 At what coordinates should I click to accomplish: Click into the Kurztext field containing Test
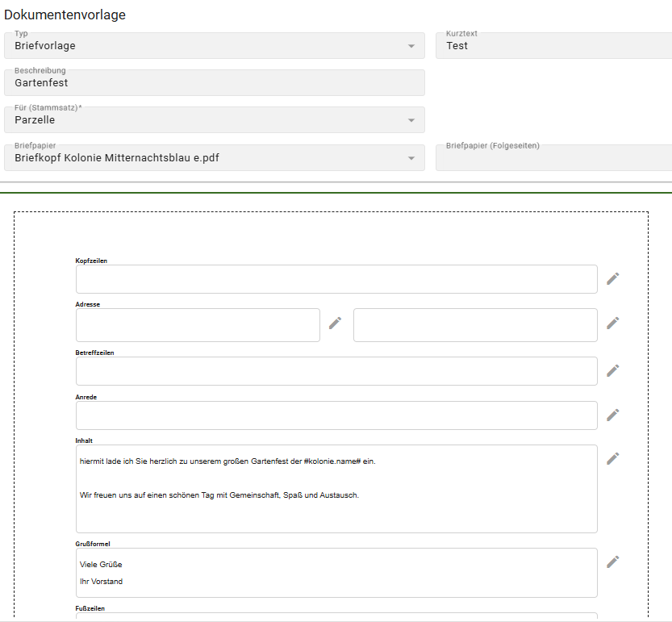click(553, 46)
